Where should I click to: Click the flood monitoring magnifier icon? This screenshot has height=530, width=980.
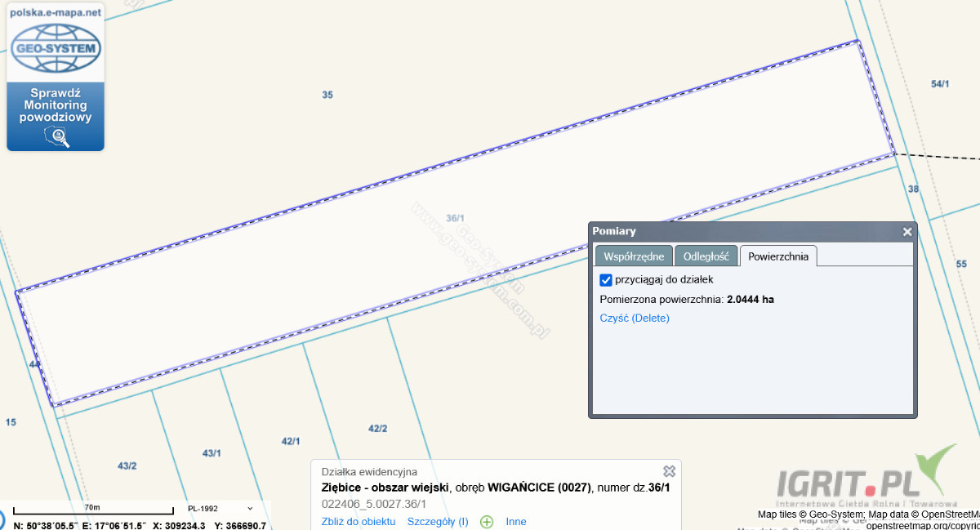click(56, 137)
